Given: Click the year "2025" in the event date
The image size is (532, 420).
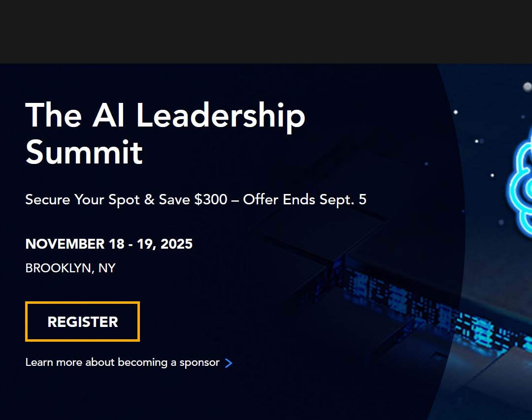Looking at the screenshot, I should click(x=176, y=244).
